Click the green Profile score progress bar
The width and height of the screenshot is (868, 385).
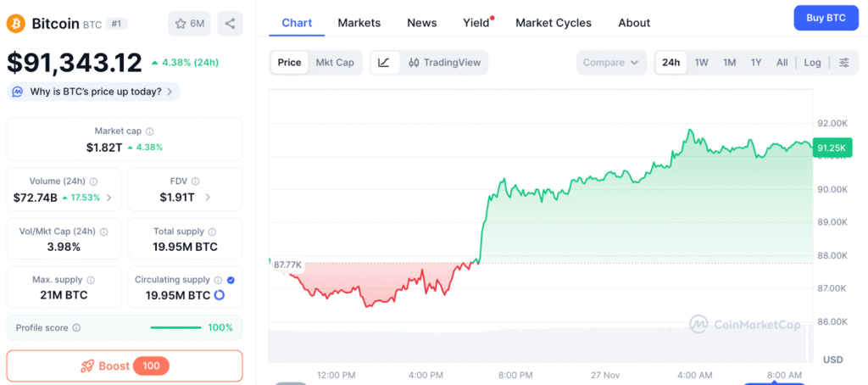(175, 327)
